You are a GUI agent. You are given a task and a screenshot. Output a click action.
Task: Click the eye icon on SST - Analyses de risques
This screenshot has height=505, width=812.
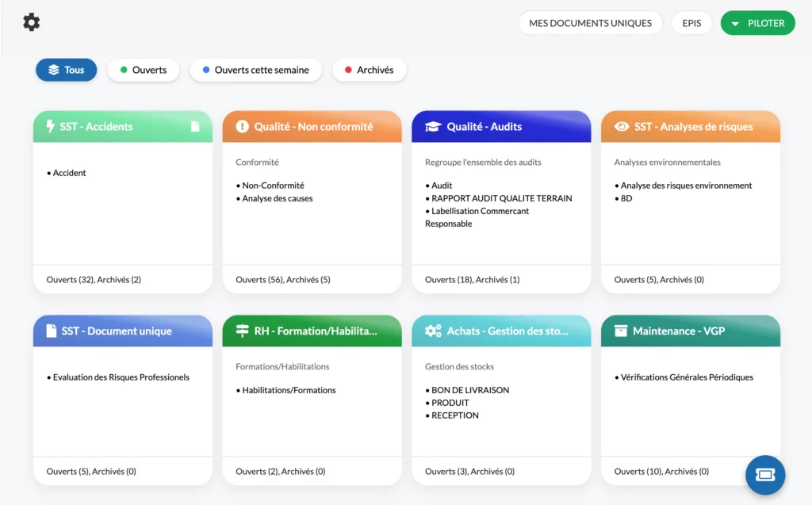pyautogui.click(x=622, y=127)
